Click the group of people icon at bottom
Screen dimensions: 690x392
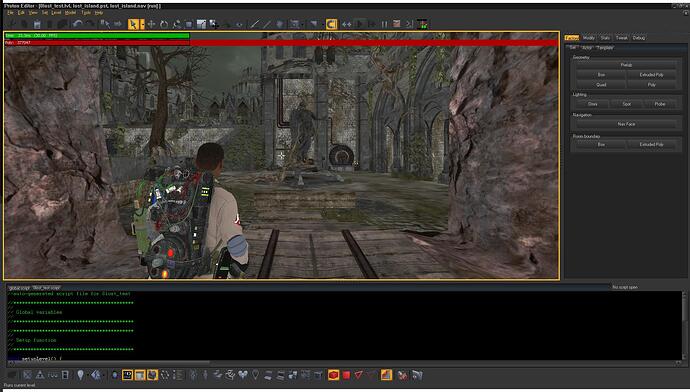pyautogui.click(x=243, y=375)
